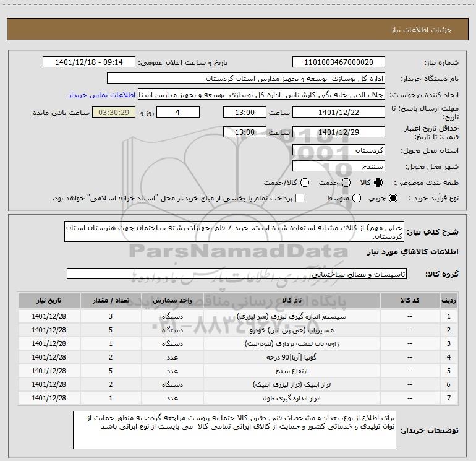Select the کالا/خدمت radio button
476x461 pixels.
tap(305, 183)
